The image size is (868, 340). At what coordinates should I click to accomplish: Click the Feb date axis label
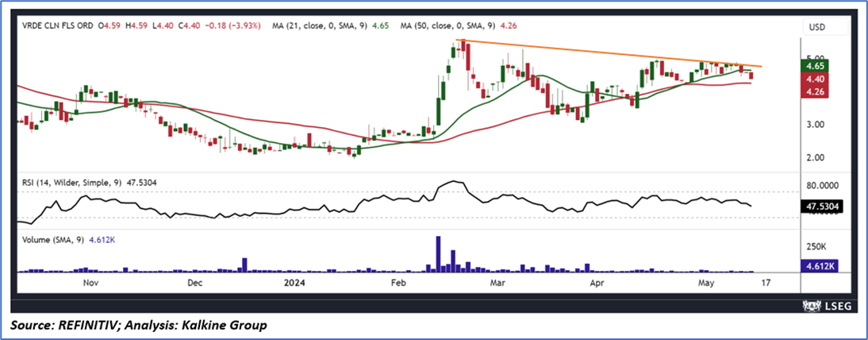tap(398, 283)
